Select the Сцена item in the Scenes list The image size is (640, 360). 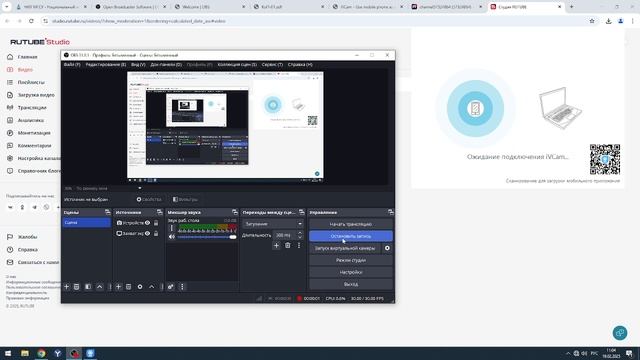(x=87, y=222)
